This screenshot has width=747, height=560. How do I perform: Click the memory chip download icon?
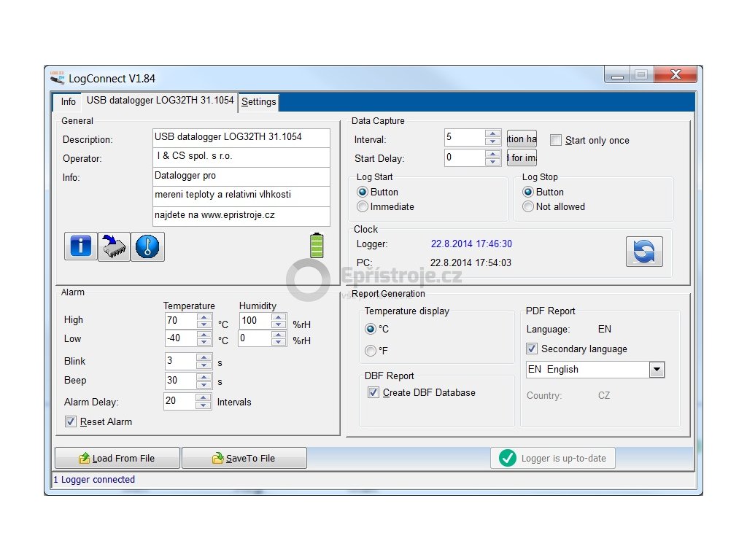pos(114,246)
